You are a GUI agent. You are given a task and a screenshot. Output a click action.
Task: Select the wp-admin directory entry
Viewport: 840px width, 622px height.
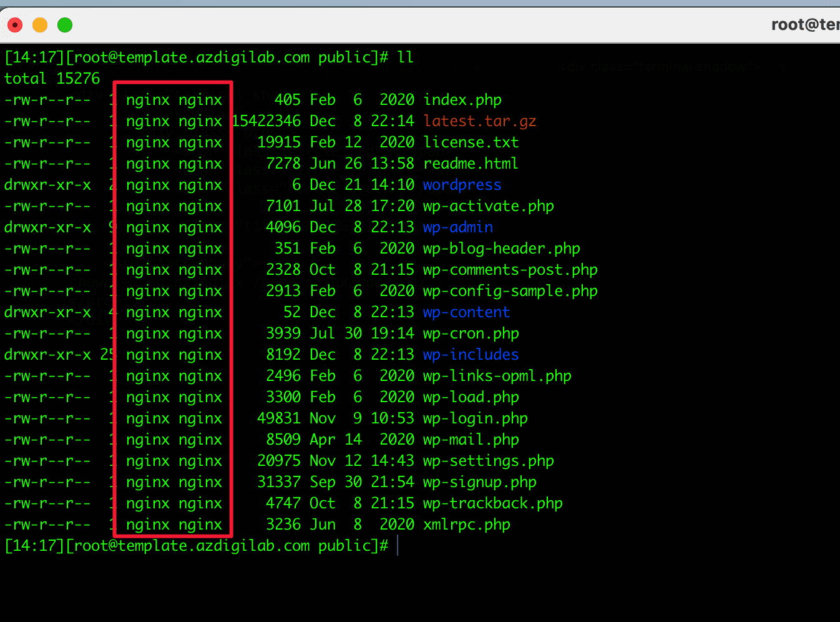(457, 227)
